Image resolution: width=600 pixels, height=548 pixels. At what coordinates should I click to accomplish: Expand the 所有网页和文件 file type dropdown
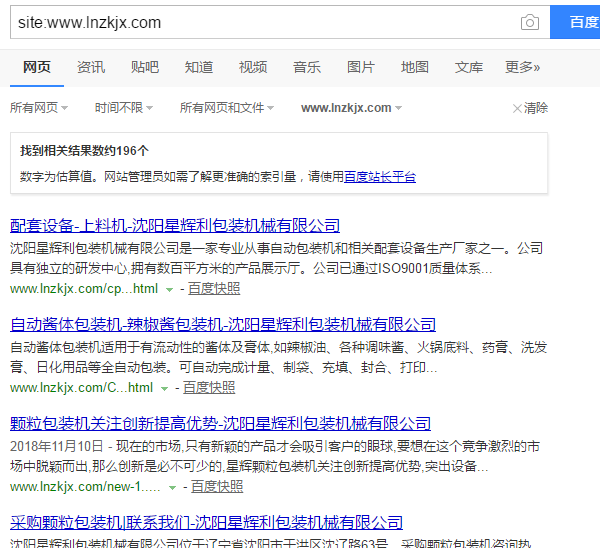pos(227,108)
